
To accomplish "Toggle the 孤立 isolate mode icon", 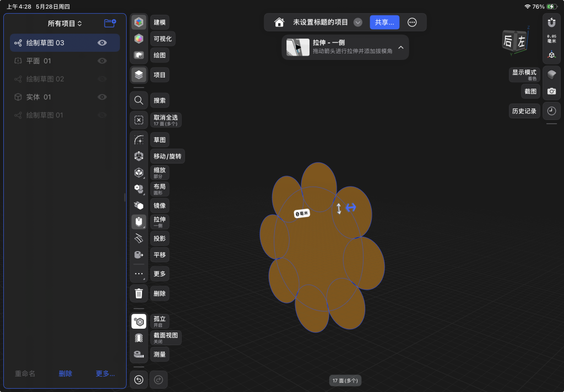I will pos(139,322).
